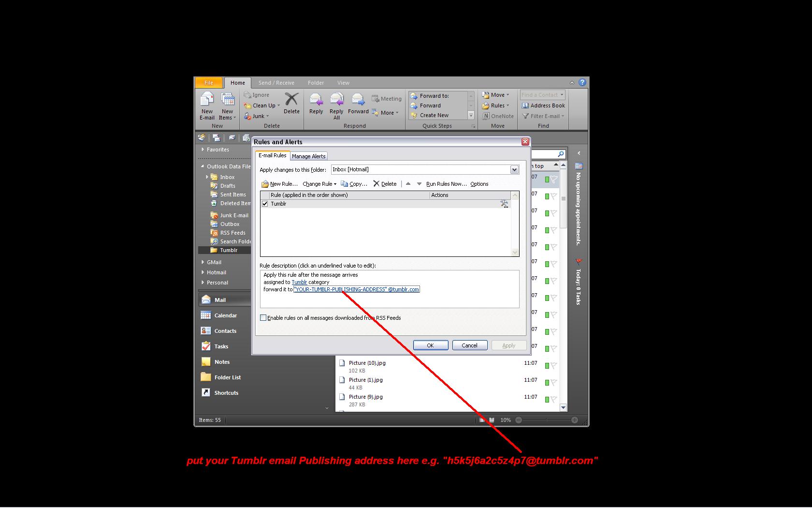
Task: Switch to the Send / Receive tab
Action: pyautogui.click(x=276, y=83)
